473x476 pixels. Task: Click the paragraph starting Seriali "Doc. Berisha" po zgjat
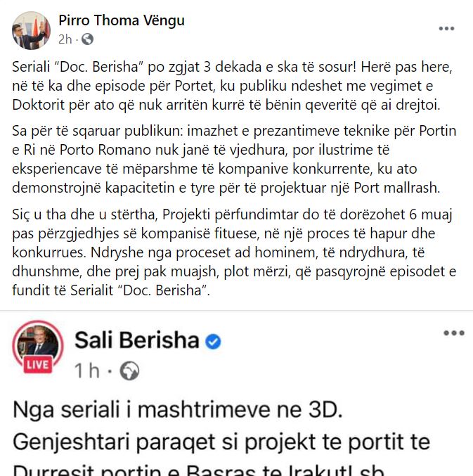coord(232,86)
